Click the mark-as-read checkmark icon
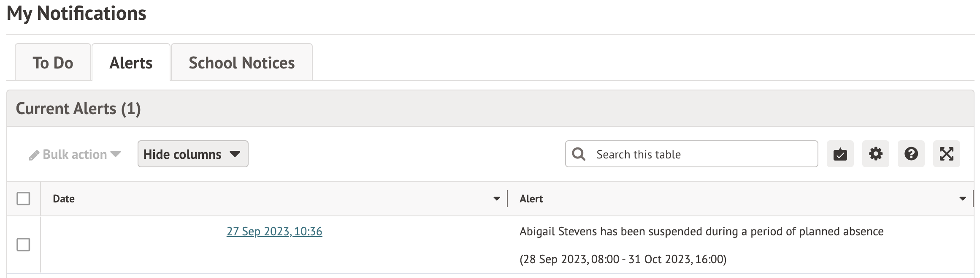 [840, 154]
